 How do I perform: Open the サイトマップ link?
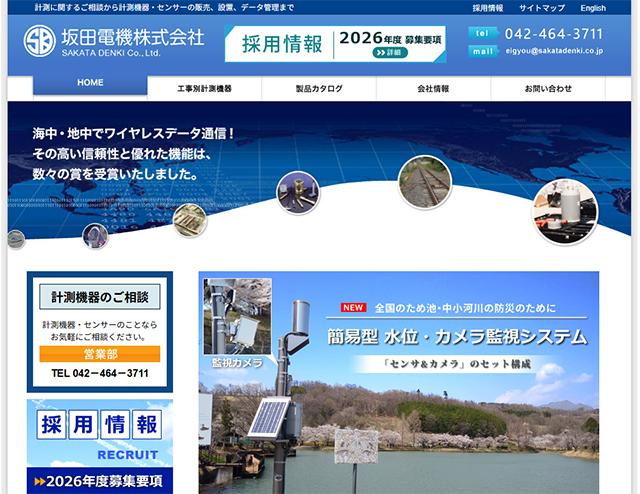pyautogui.click(x=541, y=8)
